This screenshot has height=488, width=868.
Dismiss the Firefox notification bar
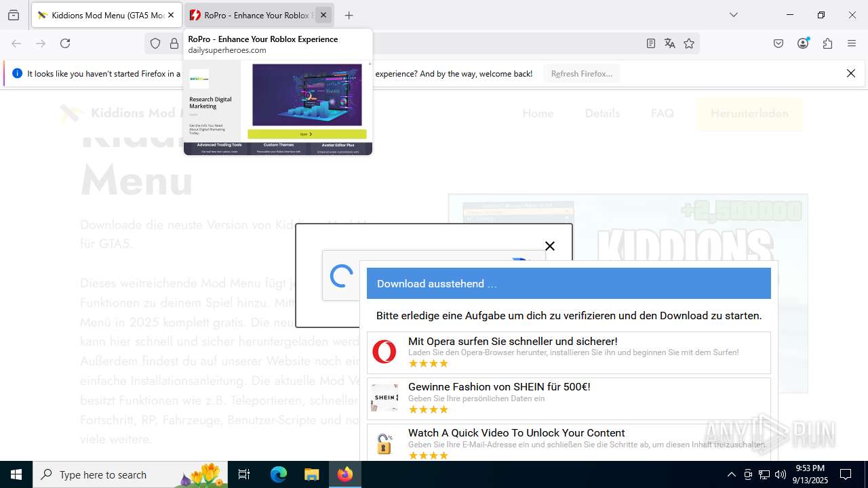[851, 73]
